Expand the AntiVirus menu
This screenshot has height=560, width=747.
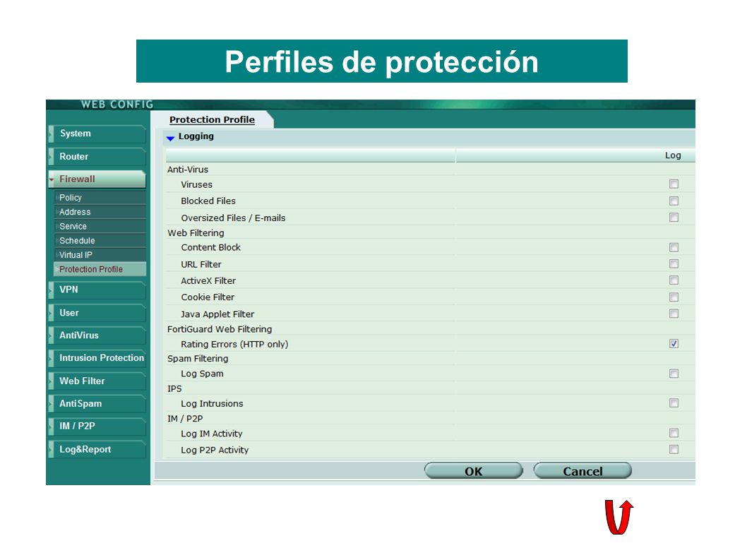coord(97,335)
